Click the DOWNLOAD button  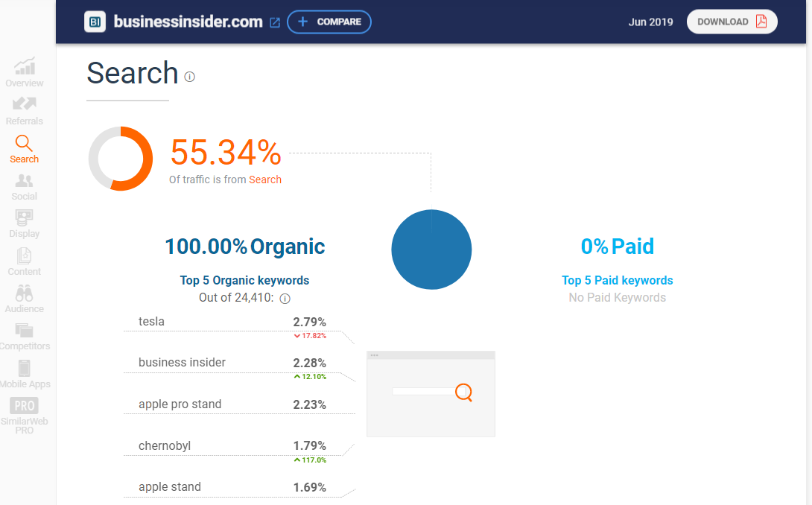732,22
